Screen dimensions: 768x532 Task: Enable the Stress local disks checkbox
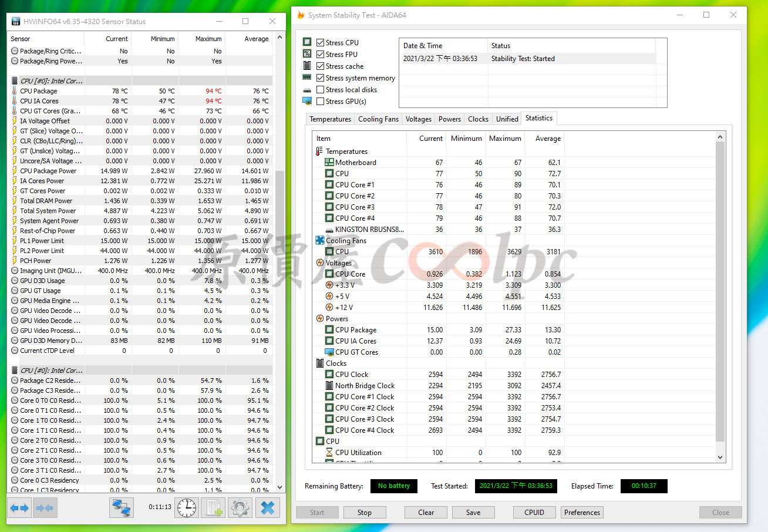320,90
